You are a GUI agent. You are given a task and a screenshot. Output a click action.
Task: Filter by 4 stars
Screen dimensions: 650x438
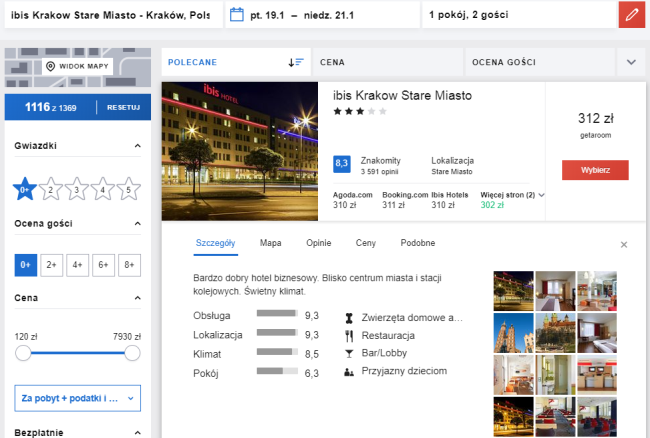click(102, 189)
